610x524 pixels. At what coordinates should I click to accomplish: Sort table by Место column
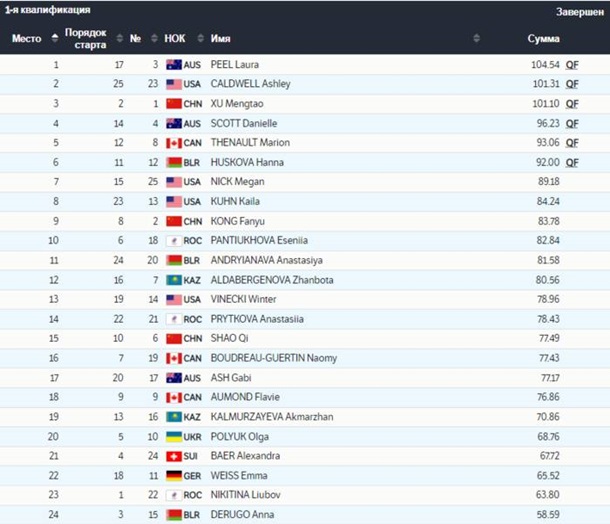pyautogui.click(x=26, y=39)
